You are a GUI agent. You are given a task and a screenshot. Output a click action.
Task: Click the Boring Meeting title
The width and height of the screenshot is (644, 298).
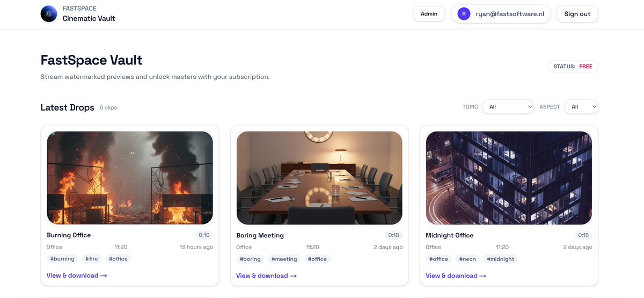[260, 235]
